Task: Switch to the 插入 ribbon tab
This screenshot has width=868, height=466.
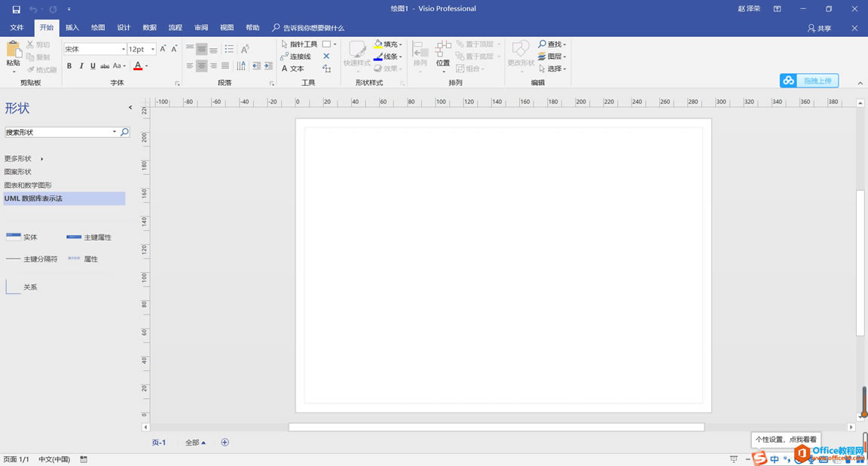Action: coord(72,27)
